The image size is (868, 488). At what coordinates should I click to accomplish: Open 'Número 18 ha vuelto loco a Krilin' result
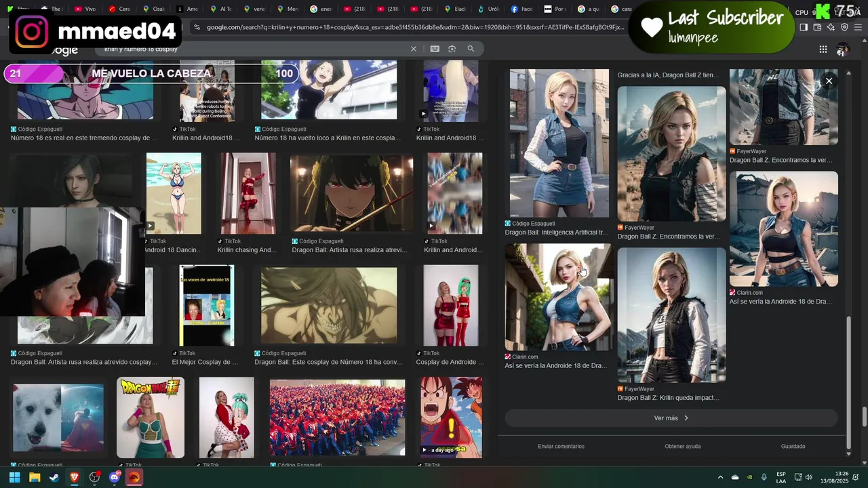[x=328, y=138]
